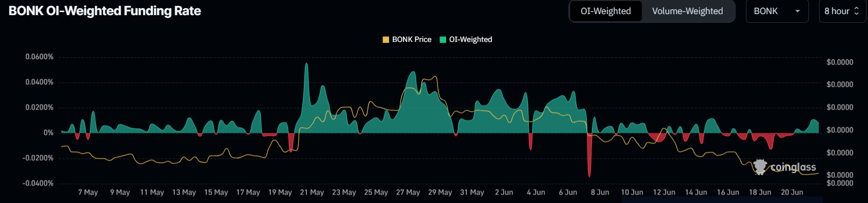
Task: Click the 8 Jun date label
Action: tap(600, 192)
